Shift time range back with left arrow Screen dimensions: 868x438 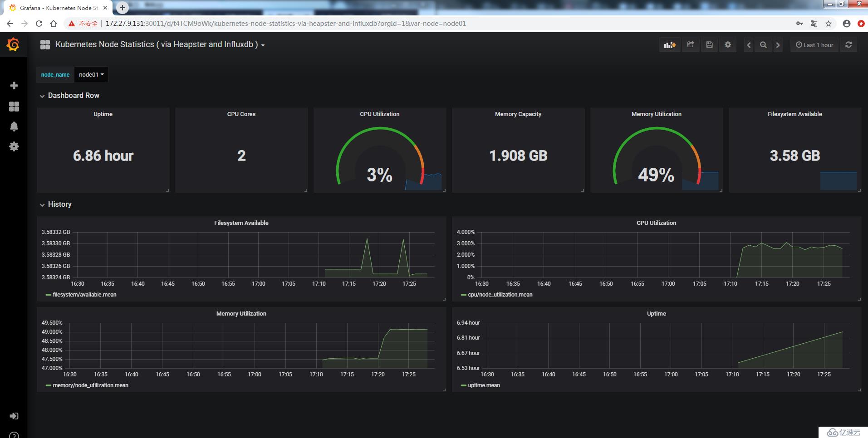749,45
